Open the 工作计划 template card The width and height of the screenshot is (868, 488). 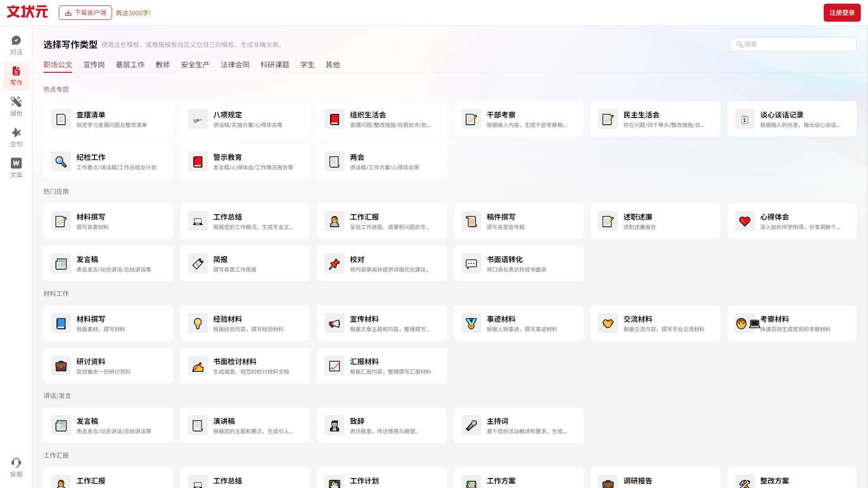click(x=382, y=478)
